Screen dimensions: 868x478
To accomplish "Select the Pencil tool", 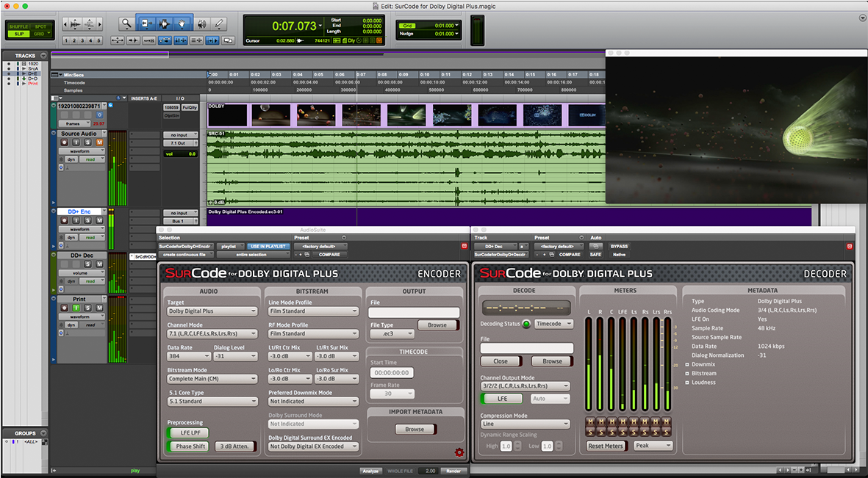I will pos(218,23).
